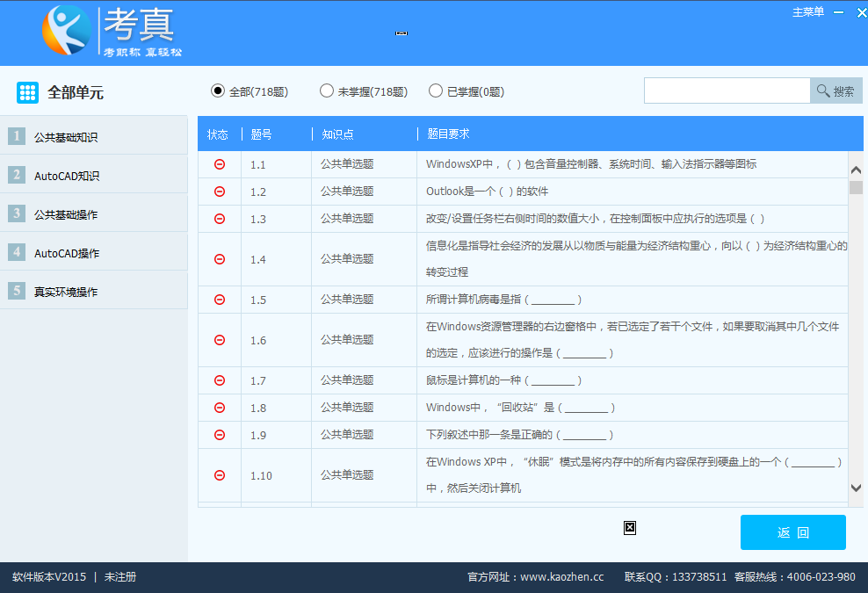This screenshot has height=593, width=868.
Task: Select the 已掌握(0题) radio button
Action: (x=436, y=90)
